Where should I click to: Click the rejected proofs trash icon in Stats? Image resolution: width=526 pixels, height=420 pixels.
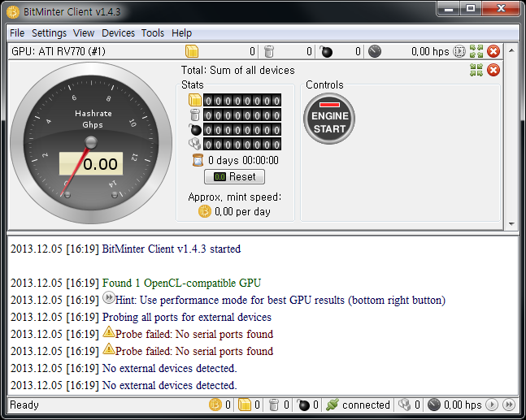(195, 115)
